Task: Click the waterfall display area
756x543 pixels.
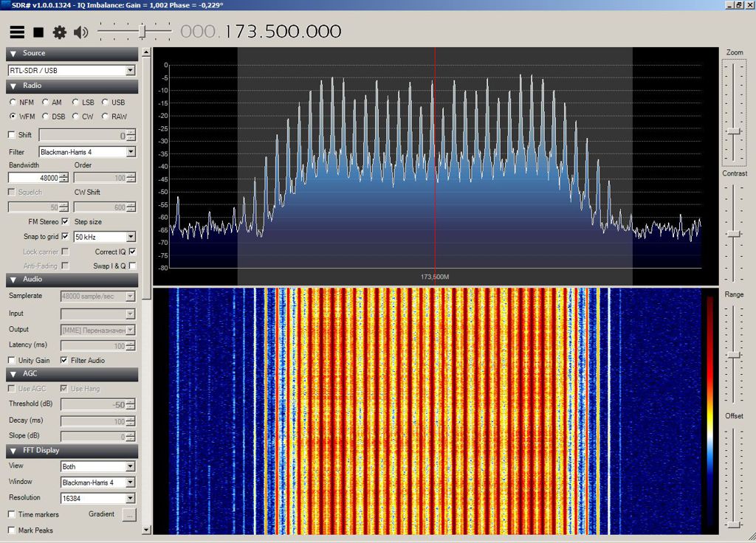Action: pyautogui.click(x=436, y=411)
